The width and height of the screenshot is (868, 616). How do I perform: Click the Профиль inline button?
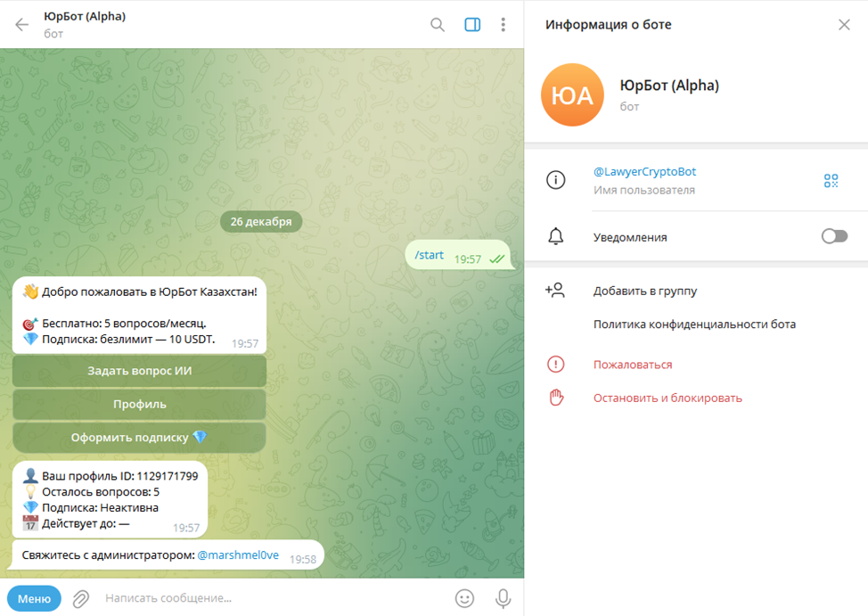coord(140,405)
